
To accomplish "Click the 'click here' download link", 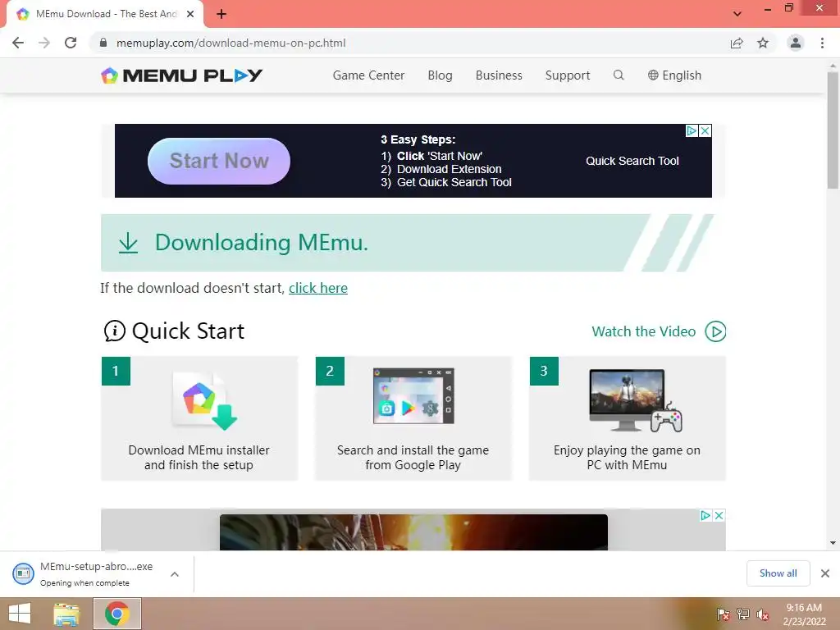I will coord(318,288).
